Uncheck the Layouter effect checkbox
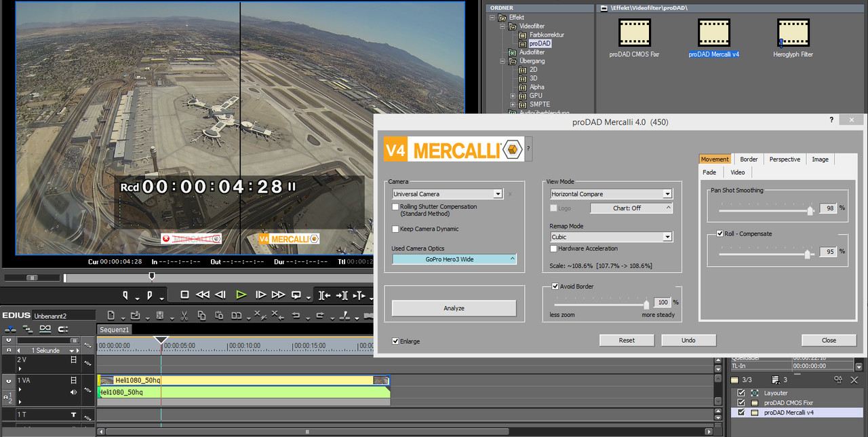 tap(741, 393)
